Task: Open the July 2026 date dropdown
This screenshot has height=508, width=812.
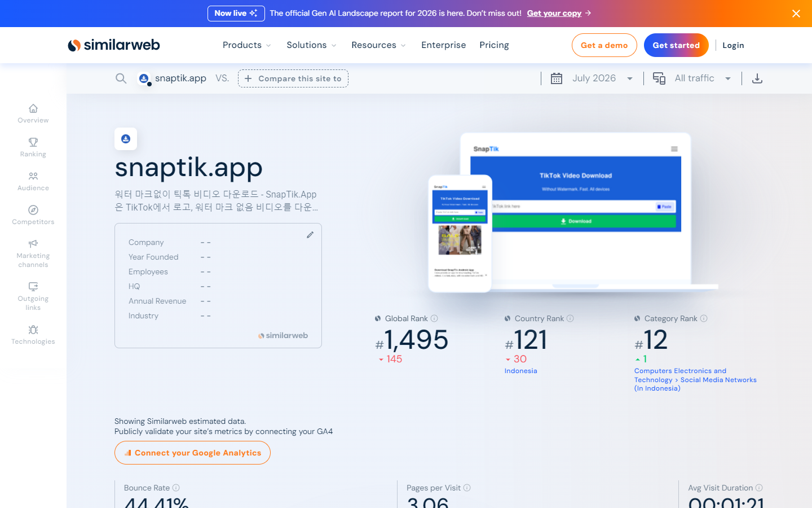Action: click(x=602, y=78)
